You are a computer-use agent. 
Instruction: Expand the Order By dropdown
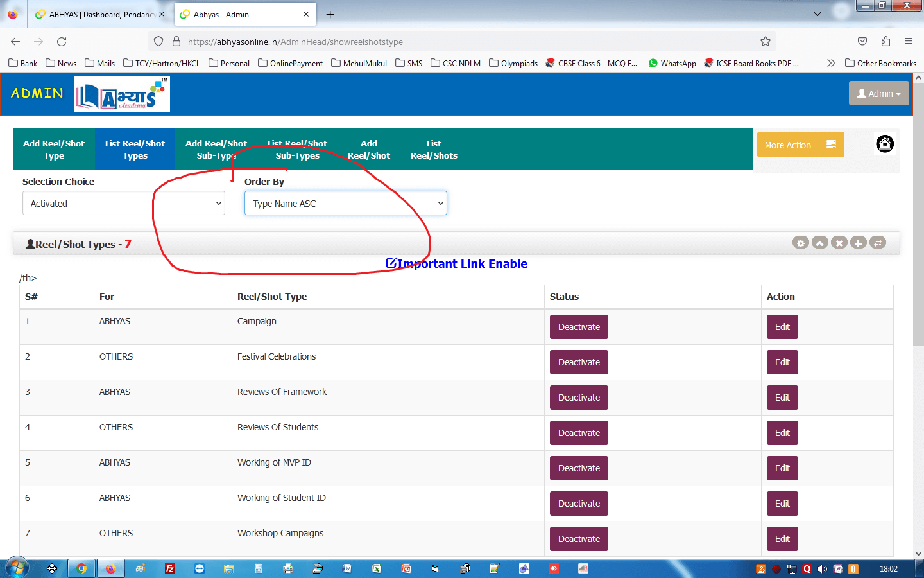pyautogui.click(x=345, y=204)
